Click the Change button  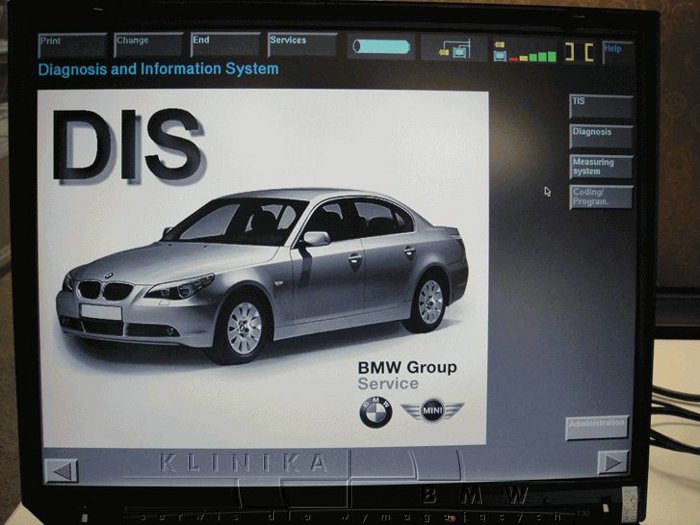[148, 45]
